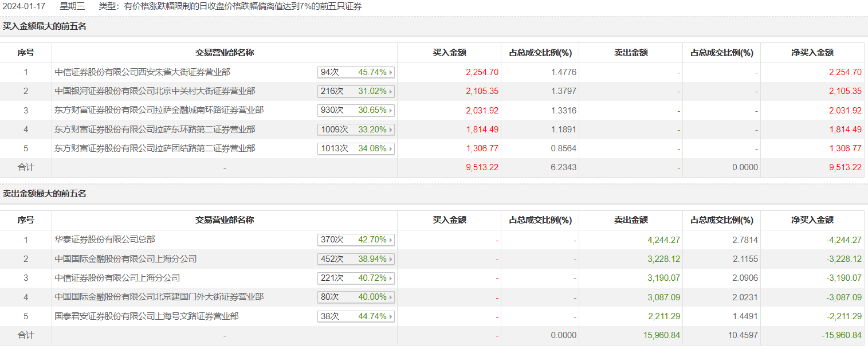
Task: Click buy amount 1,306.77 in buy table row 5
Action: pos(482,148)
